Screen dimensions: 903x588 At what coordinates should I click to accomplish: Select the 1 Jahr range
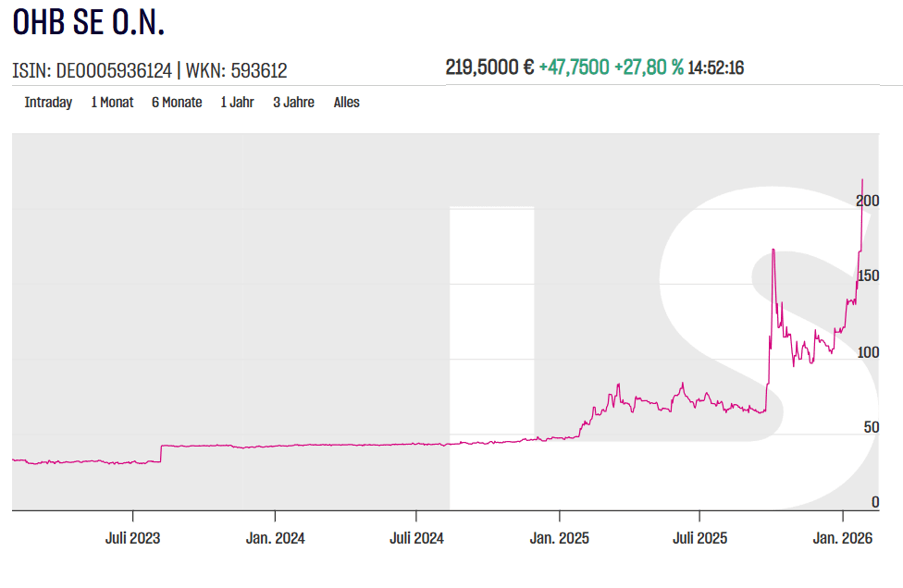[237, 103]
